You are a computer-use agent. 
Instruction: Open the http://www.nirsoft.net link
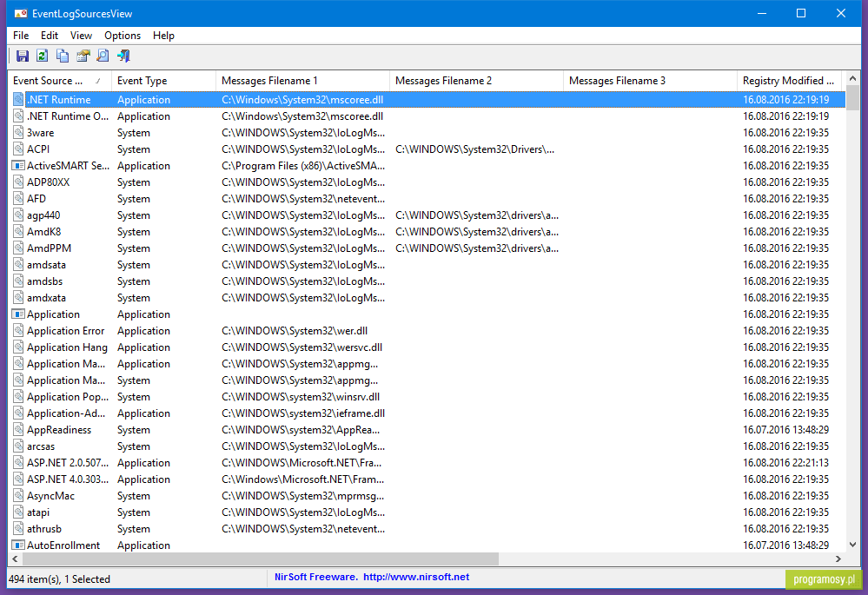pos(416,577)
